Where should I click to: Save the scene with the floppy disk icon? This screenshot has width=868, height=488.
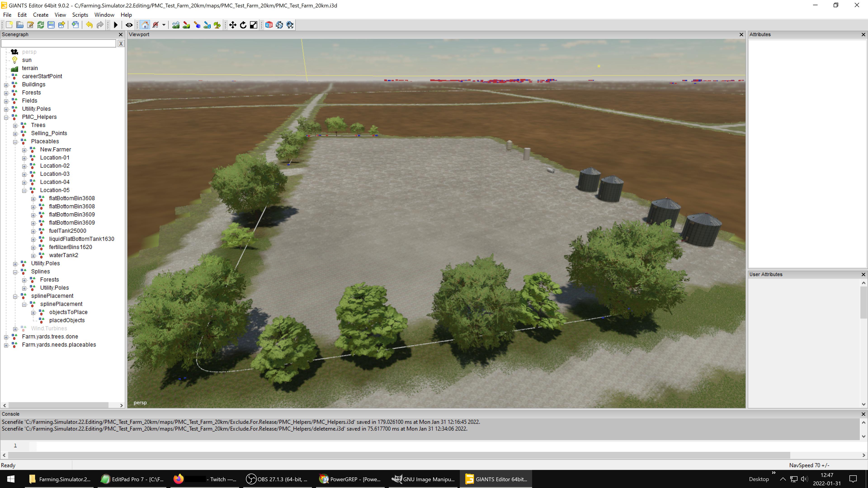click(x=51, y=25)
